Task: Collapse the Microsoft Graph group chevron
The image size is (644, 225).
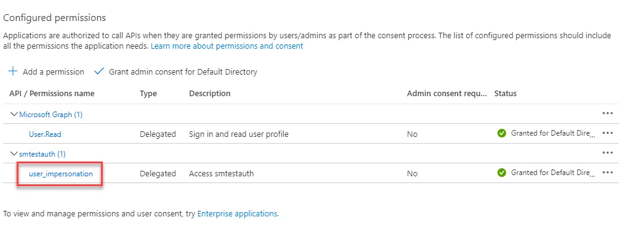Action: (x=14, y=115)
